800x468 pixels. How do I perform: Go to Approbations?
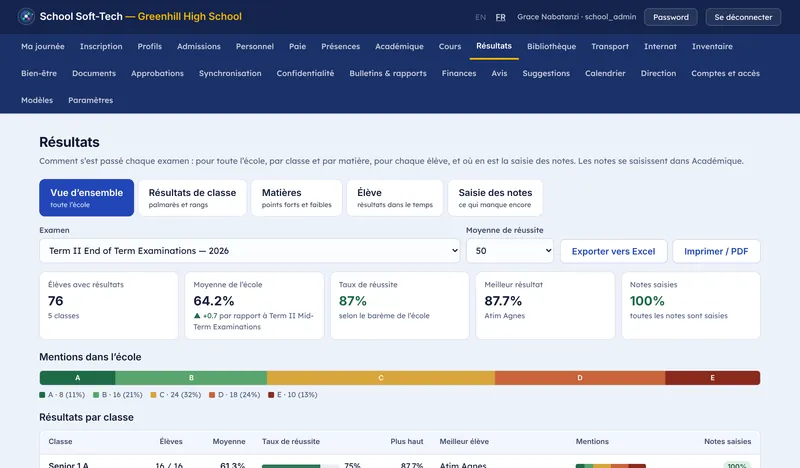[157, 73]
